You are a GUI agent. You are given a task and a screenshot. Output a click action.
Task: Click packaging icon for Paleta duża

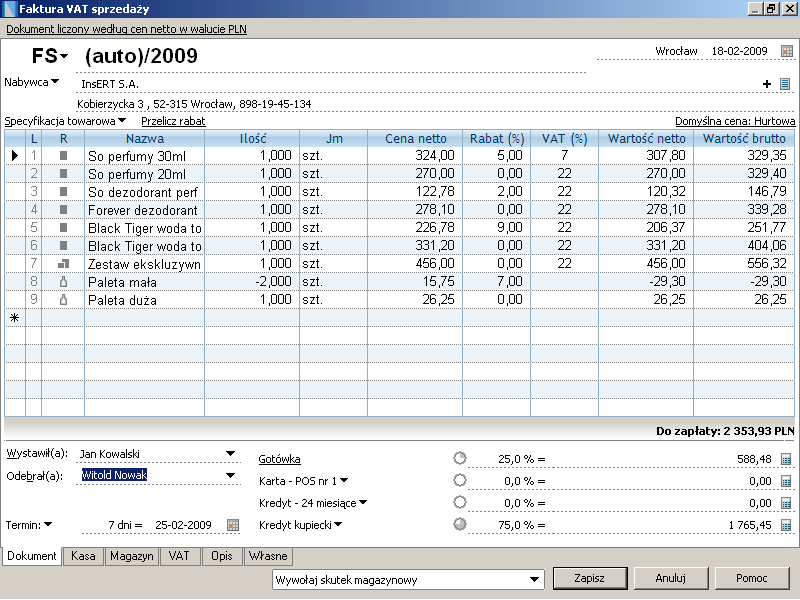[63, 299]
